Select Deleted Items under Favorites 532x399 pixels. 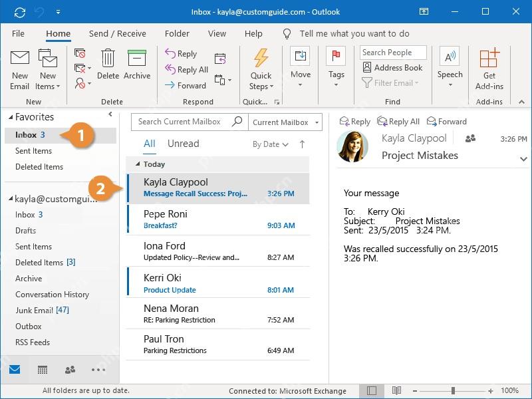(39, 167)
